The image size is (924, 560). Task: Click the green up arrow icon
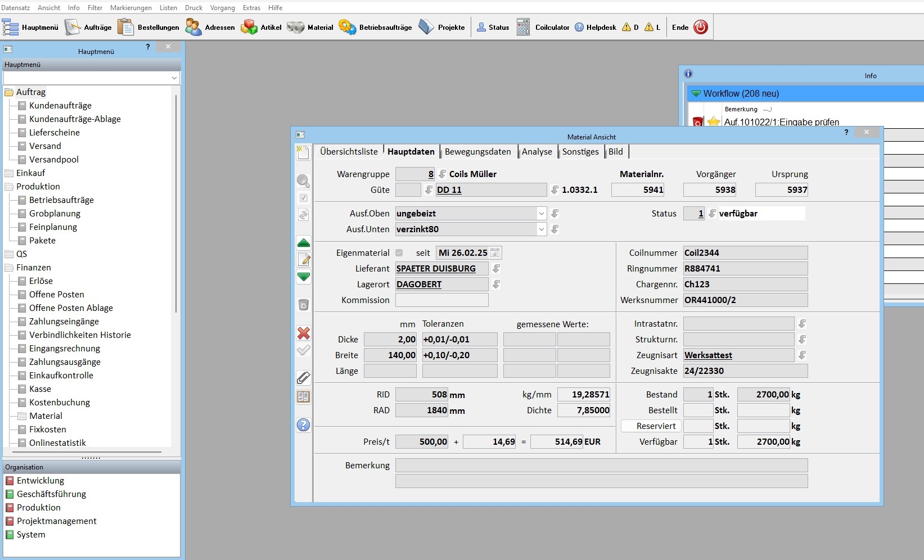(x=304, y=243)
